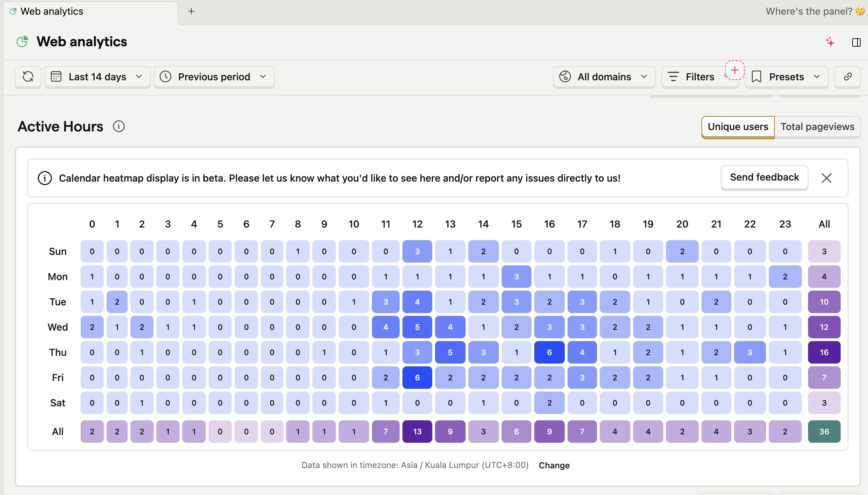The height and width of the screenshot is (495, 868).
Task: Click the info icon beside Active Hours
Action: (119, 127)
